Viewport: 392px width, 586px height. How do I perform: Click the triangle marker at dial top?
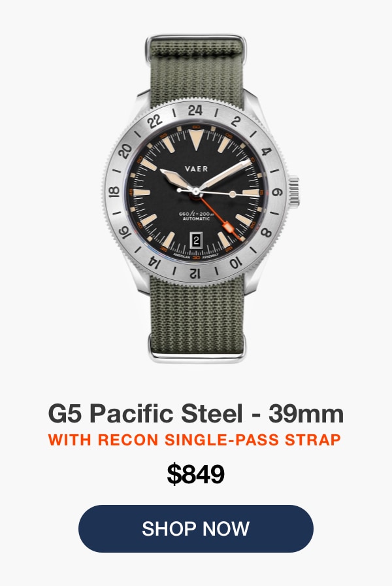coord(197,139)
